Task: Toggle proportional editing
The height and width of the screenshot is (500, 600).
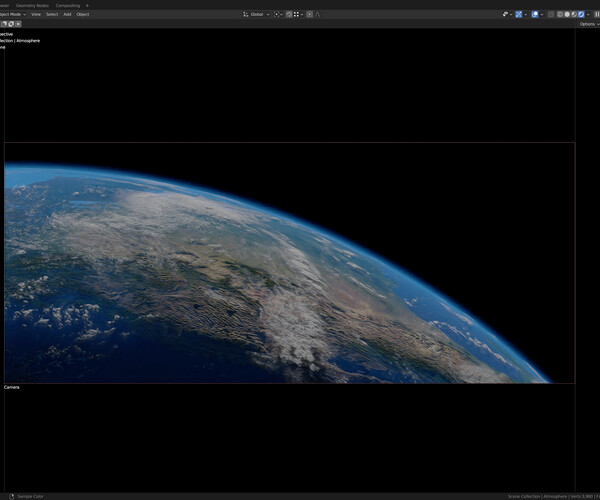Action: tap(309, 14)
